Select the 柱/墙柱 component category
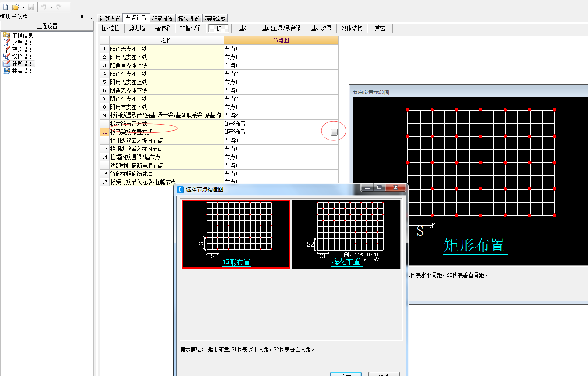The width and height of the screenshot is (588, 376). pyautogui.click(x=110, y=28)
